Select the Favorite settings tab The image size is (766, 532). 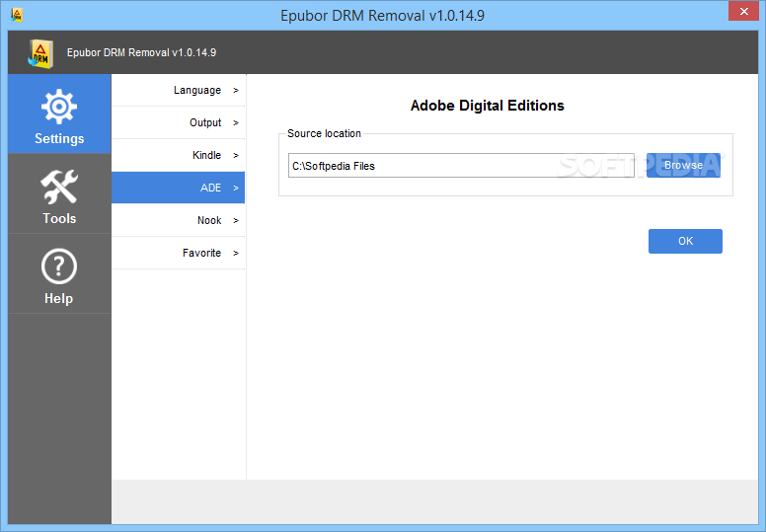pyautogui.click(x=179, y=253)
